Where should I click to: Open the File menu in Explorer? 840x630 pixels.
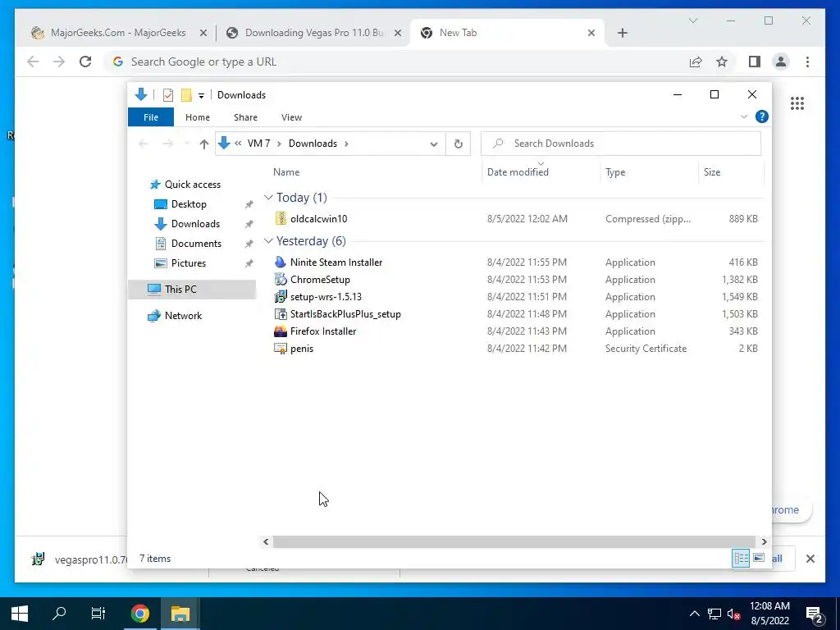tap(151, 117)
